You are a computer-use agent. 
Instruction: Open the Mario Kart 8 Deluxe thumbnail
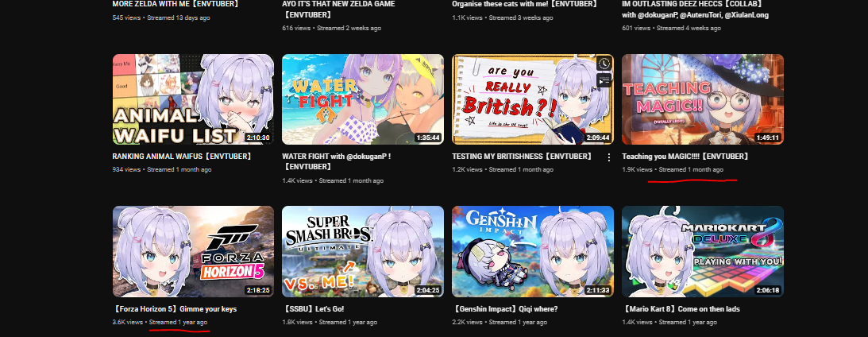pyautogui.click(x=703, y=252)
